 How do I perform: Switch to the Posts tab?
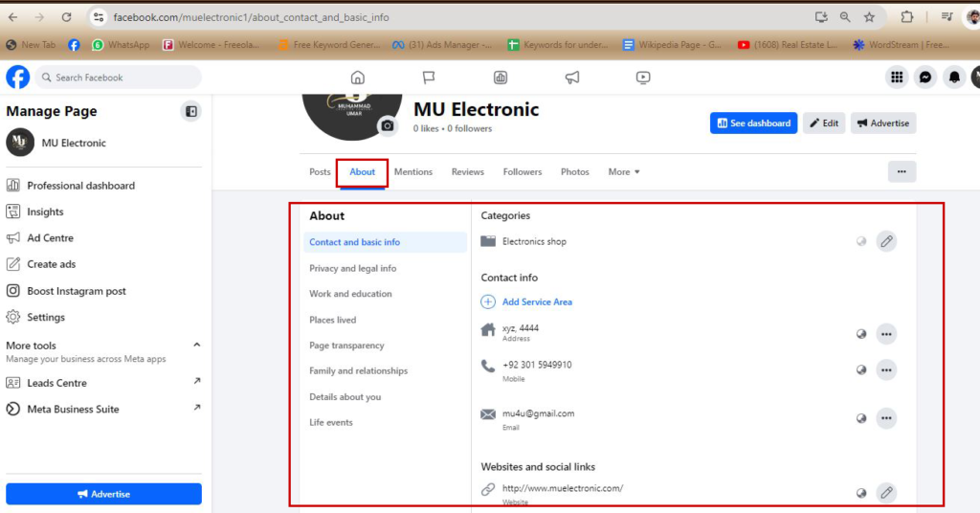pyautogui.click(x=320, y=172)
